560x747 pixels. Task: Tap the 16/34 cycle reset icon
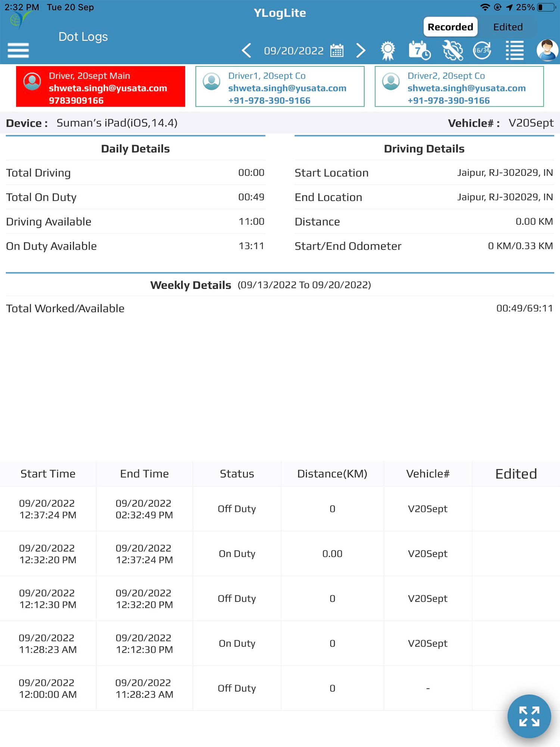point(482,50)
